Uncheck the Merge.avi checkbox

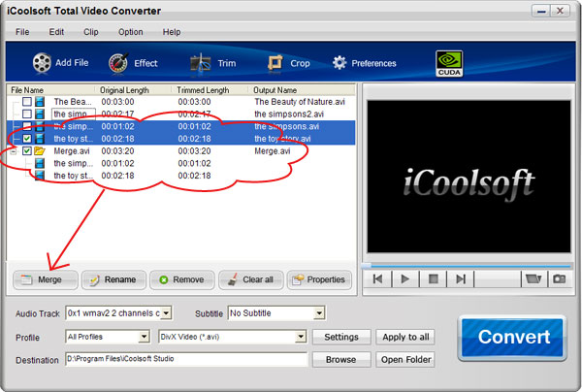pos(27,150)
